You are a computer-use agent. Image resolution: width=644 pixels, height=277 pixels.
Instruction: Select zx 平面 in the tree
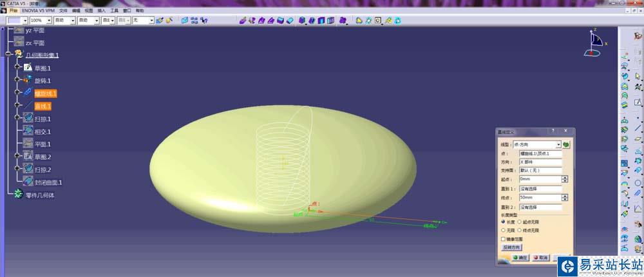pos(35,43)
